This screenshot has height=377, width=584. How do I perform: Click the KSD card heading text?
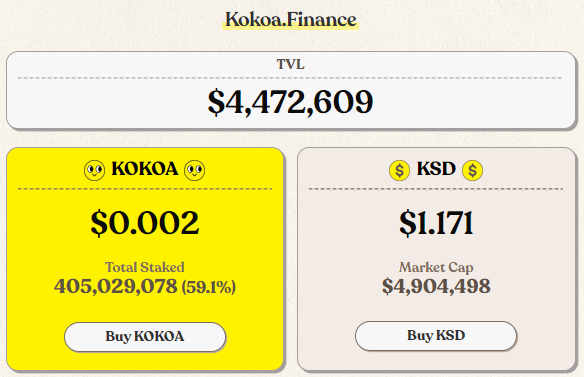[436, 169]
